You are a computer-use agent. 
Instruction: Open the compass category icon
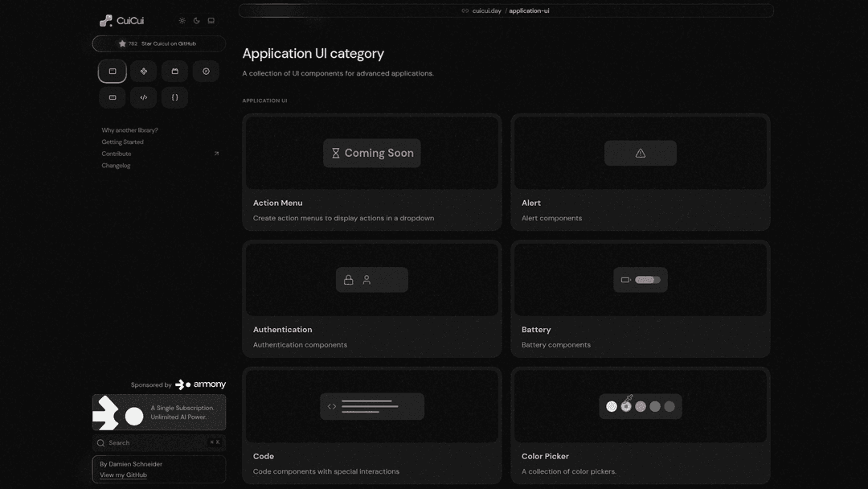(x=206, y=72)
